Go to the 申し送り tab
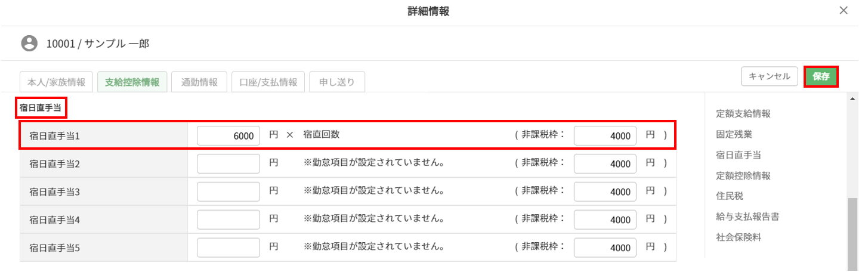868x275 pixels. [337, 82]
